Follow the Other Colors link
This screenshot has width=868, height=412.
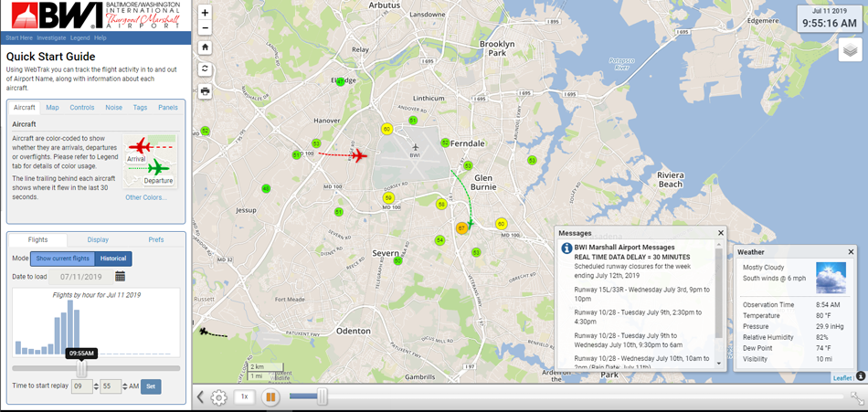(146, 197)
